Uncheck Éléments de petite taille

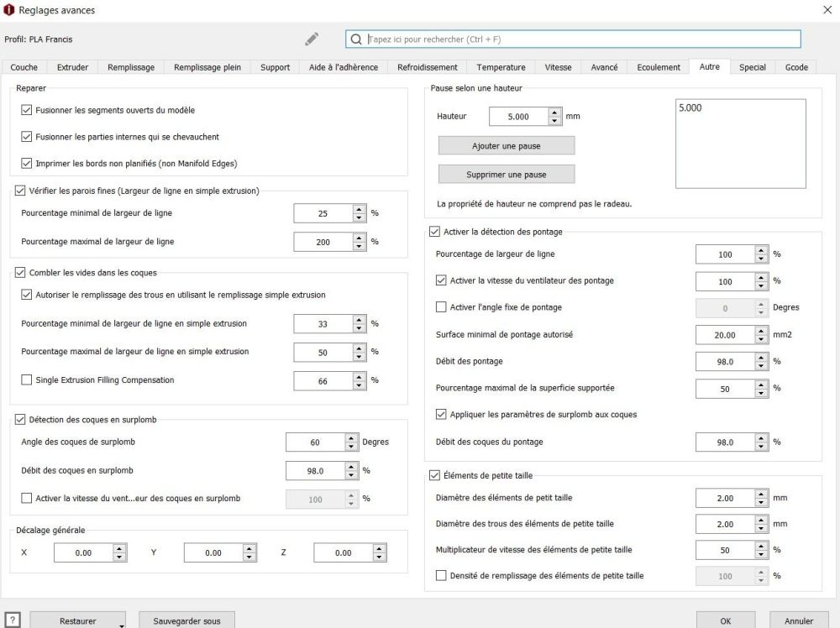point(434,475)
